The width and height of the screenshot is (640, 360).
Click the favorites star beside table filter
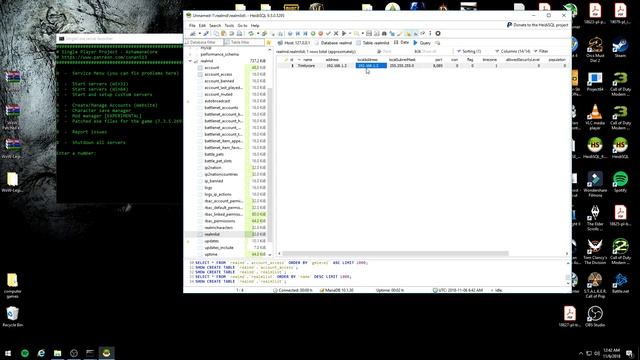269,42
